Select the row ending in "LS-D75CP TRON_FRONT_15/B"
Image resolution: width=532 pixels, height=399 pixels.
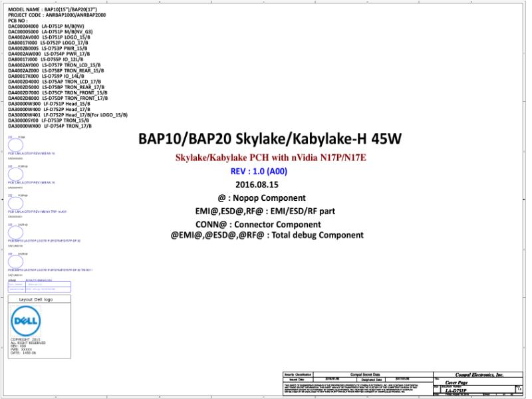58,92
